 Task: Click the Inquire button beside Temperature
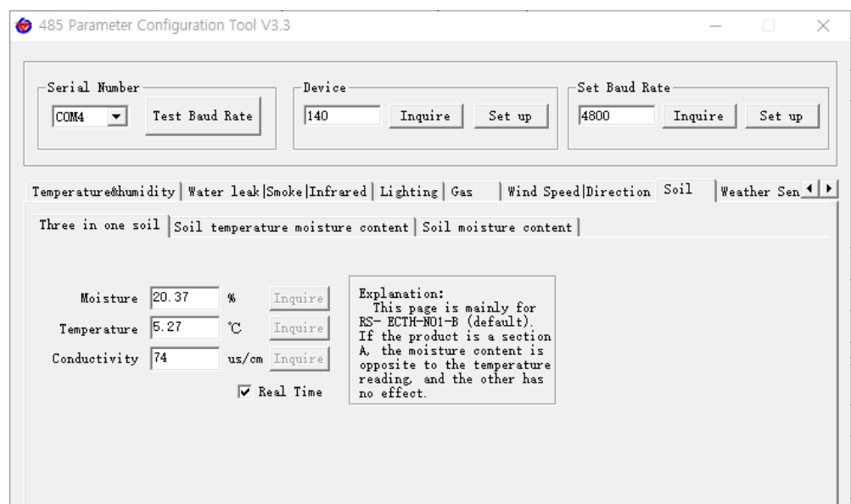click(299, 328)
